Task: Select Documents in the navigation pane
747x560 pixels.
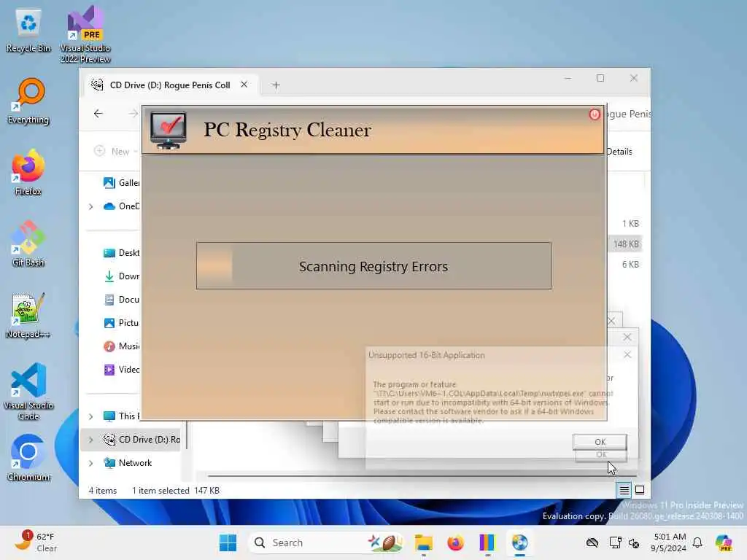Action: click(x=122, y=300)
